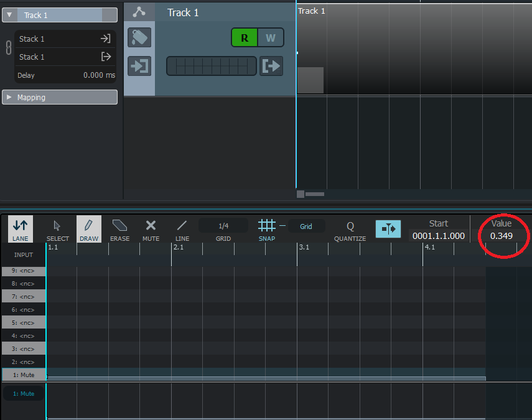Click the Delay value 0.000 ms

click(x=99, y=75)
